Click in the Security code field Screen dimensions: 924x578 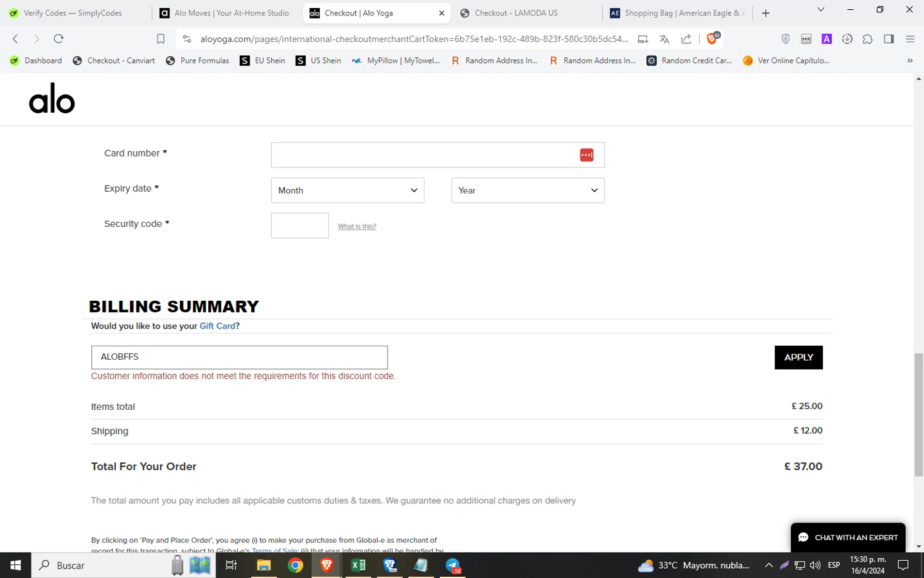click(x=300, y=226)
